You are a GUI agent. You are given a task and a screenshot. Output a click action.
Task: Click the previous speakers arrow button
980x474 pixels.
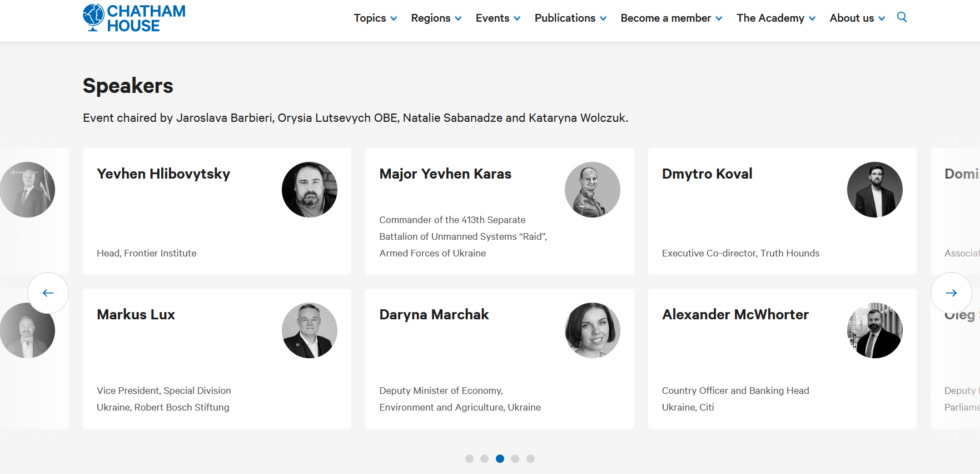pos(48,293)
